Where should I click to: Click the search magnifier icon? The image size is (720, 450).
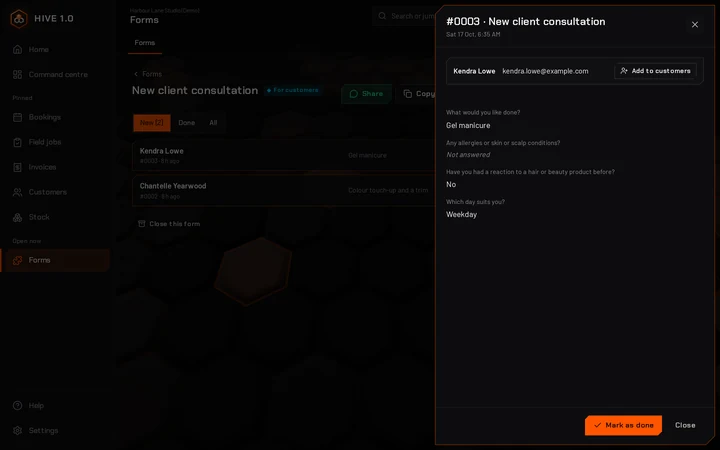pos(382,16)
